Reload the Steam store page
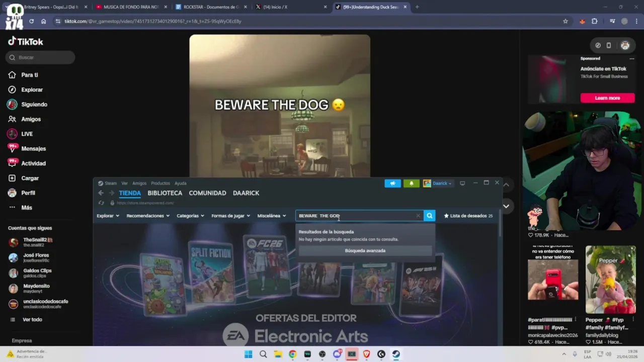Image resolution: width=644 pixels, height=362 pixels. 101,203
